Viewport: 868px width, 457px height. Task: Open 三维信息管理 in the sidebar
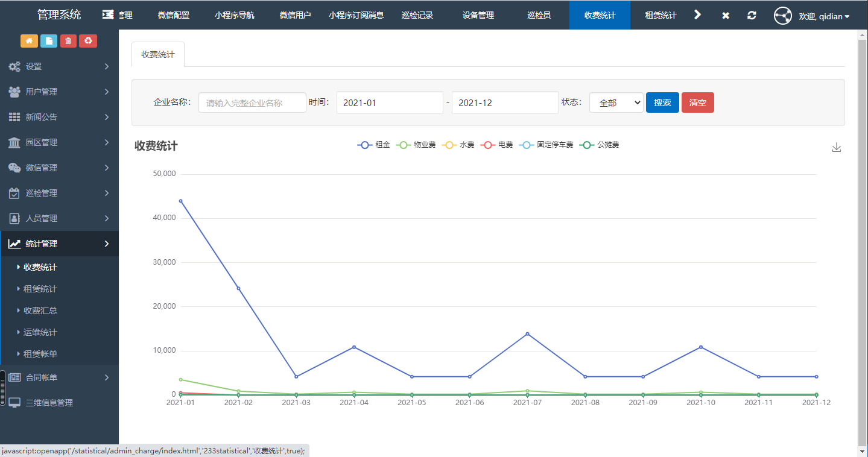point(59,403)
